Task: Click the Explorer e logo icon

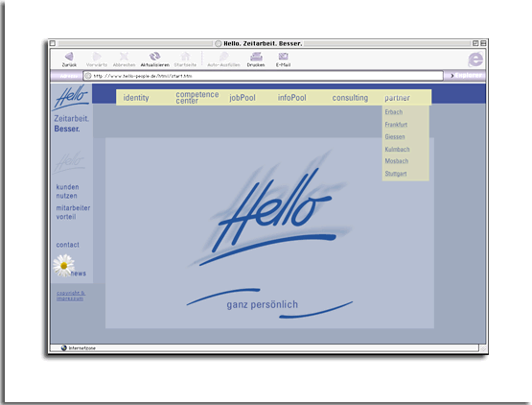Action: (x=475, y=60)
